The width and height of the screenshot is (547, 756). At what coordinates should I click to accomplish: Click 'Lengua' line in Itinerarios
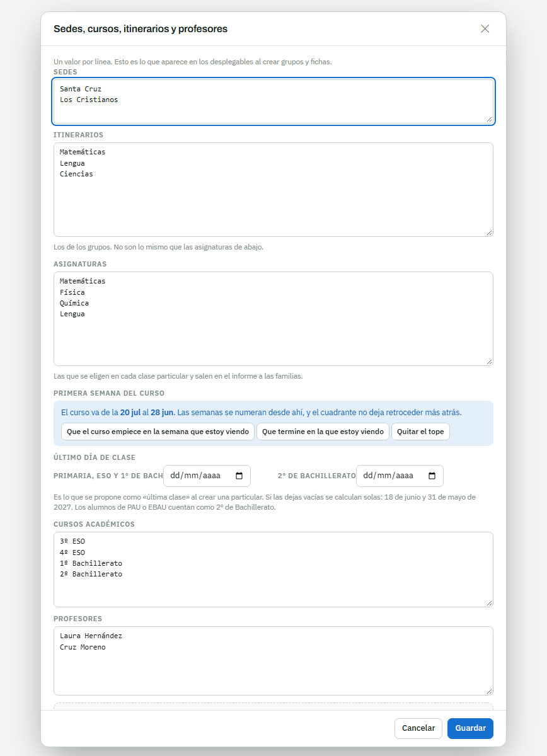[x=72, y=163]
